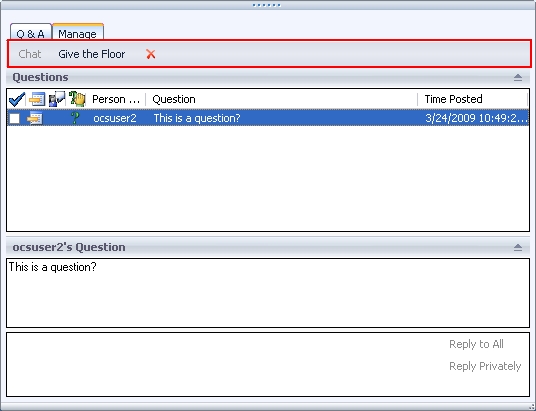536x411 pixels.
Task: Sort by the Question column header
Action: coord(281,99)
